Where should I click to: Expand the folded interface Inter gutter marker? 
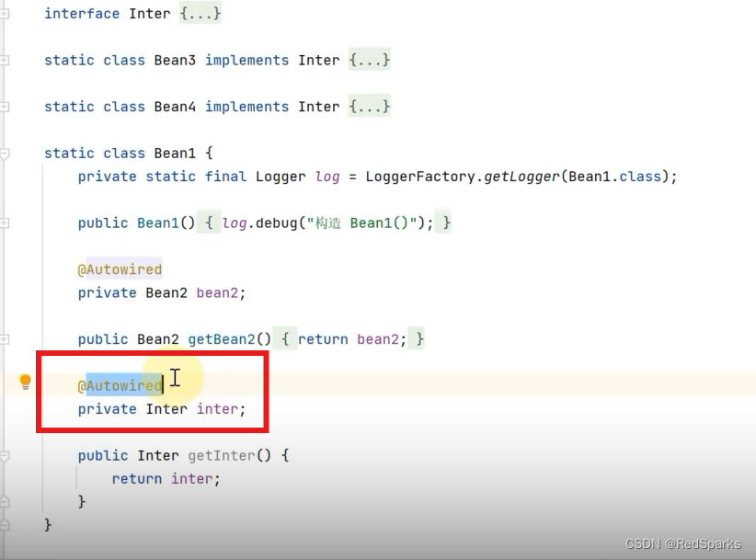(5, 14)
